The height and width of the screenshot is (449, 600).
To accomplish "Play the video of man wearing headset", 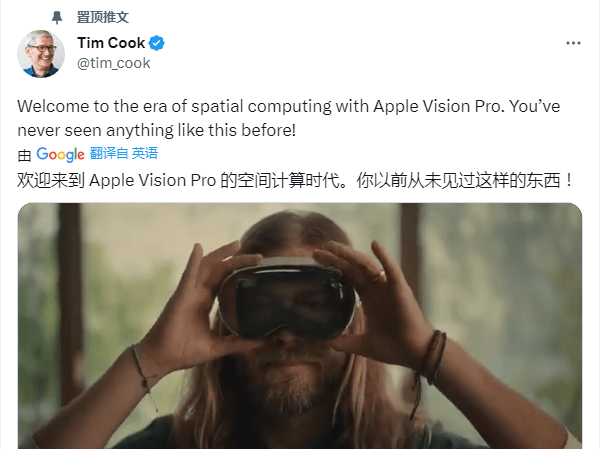I will point(300,326).
